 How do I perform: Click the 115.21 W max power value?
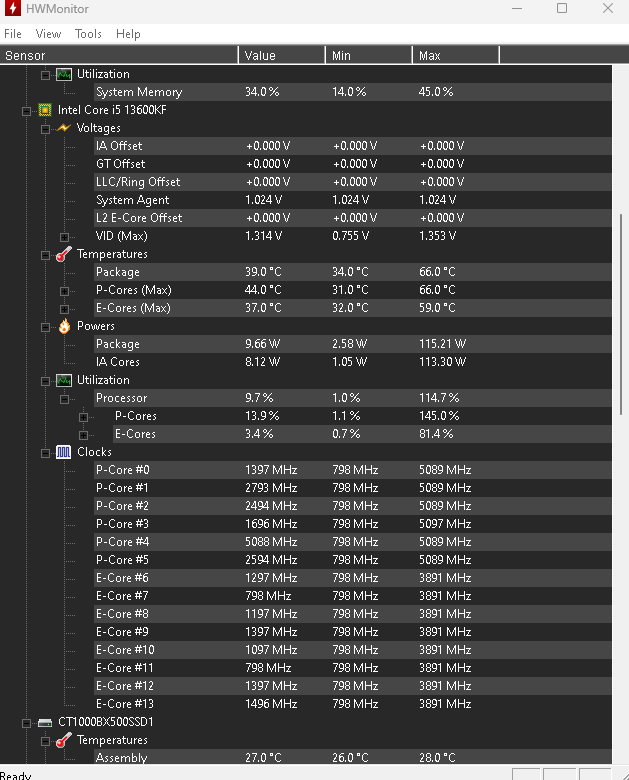(x=442, y=344)
